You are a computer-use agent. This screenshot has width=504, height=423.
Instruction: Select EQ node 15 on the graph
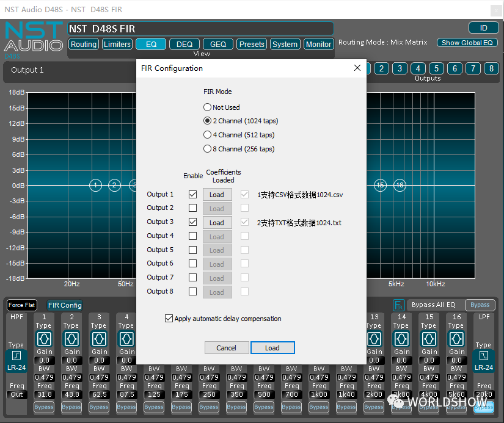[x=380, y=185]
